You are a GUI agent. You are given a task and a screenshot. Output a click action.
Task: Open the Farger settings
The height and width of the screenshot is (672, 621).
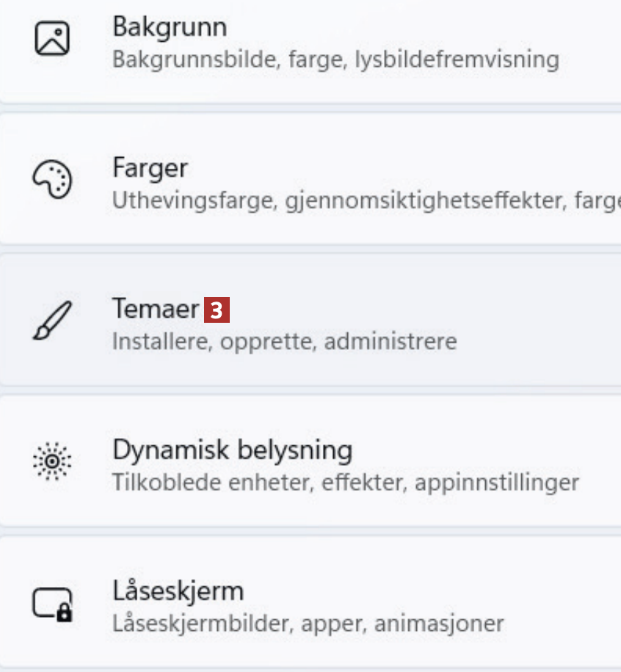click(x=150, y=168)
